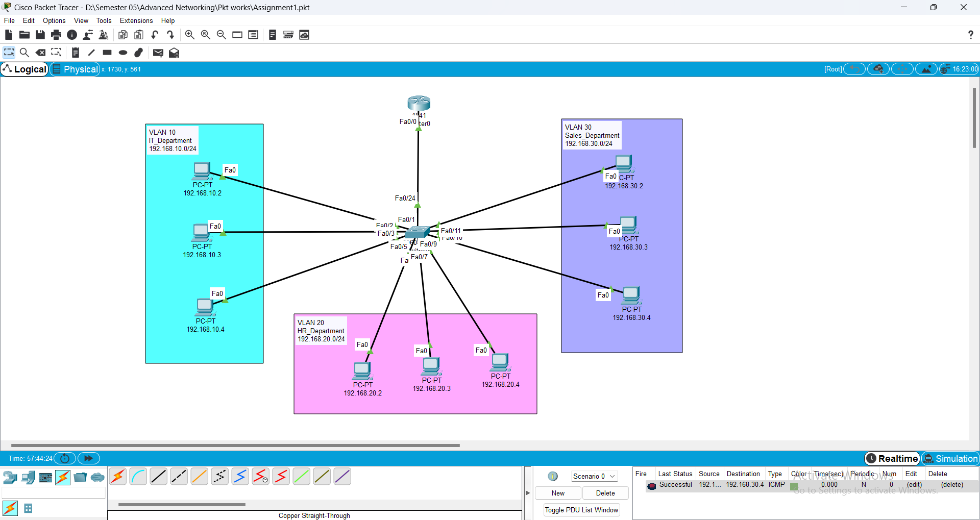Image resolution: width=980 pixels, height=520 pixels.
Task: Choose the cyan Console cable
Action: 138,477
